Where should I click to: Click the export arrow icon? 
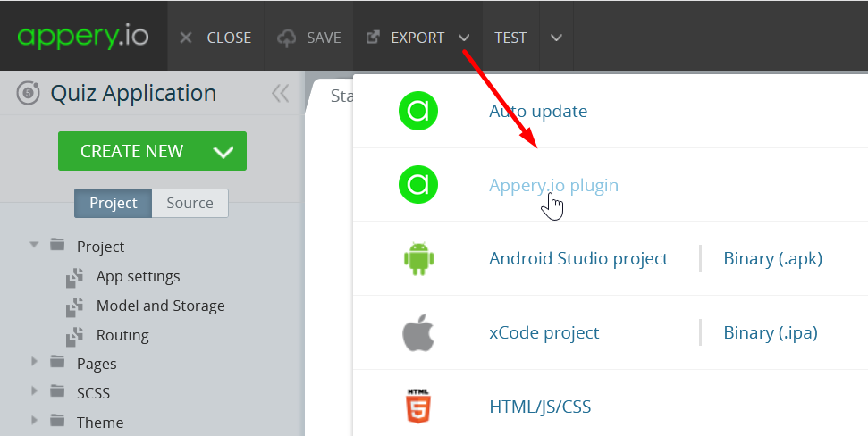[373, 37]
